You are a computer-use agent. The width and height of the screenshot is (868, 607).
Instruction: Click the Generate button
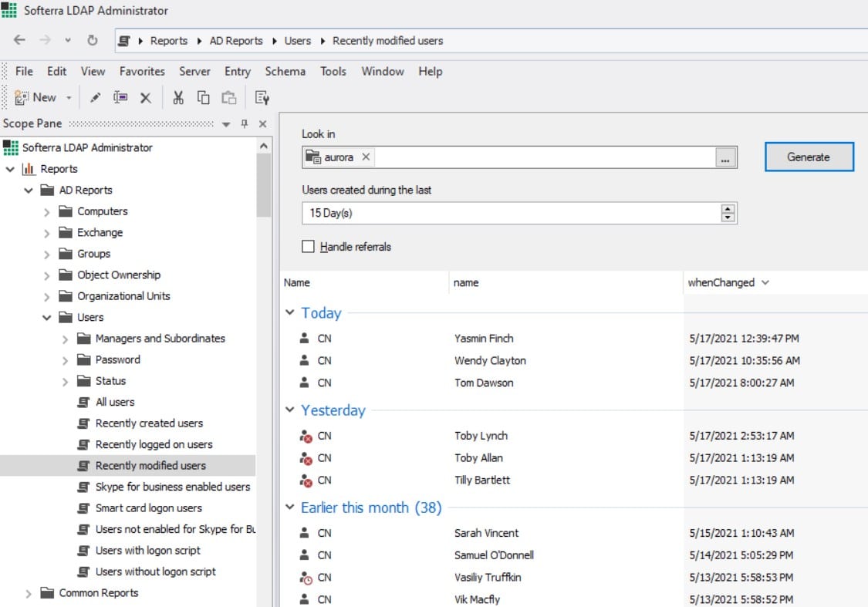point(809,157)
